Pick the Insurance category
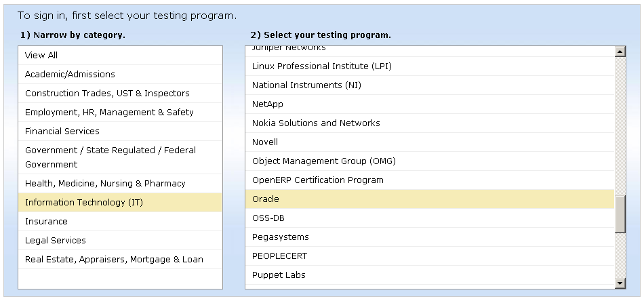 46,222
